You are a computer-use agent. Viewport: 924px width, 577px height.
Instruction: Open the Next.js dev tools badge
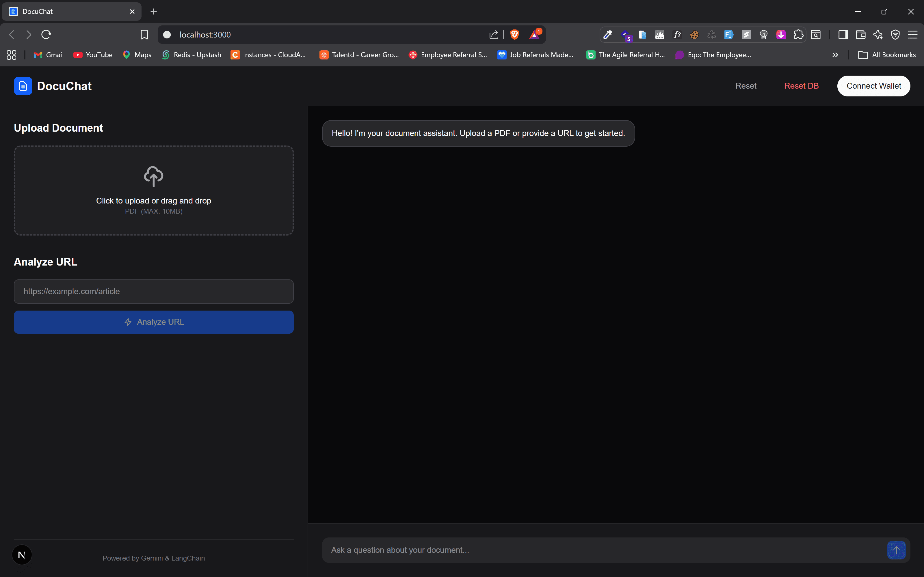pyautogui.click(x=22, y=555)
